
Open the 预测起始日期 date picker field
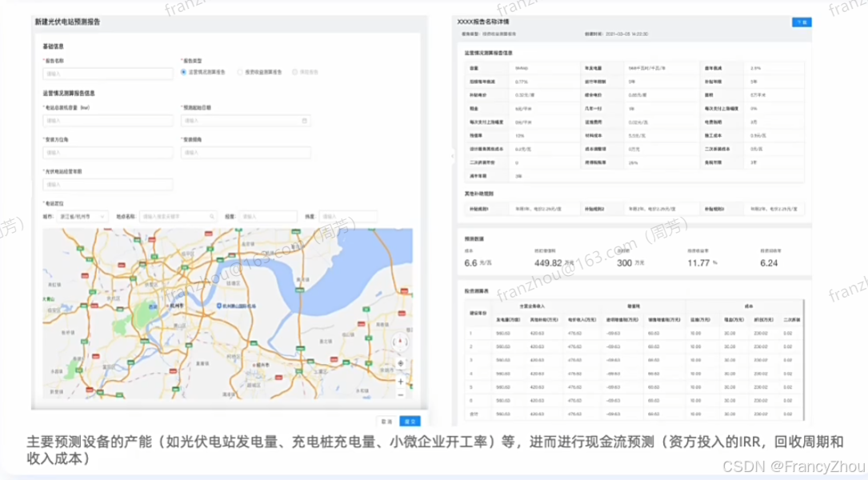[246, 121]
